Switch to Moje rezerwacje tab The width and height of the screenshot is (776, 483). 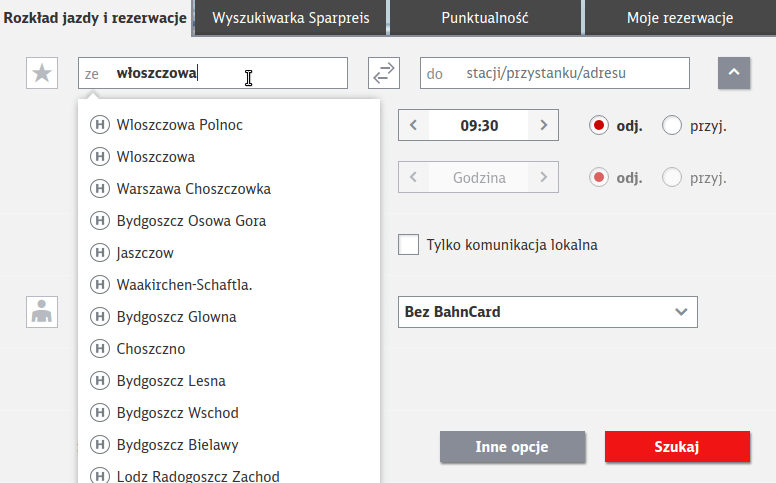tap(680, 18)
